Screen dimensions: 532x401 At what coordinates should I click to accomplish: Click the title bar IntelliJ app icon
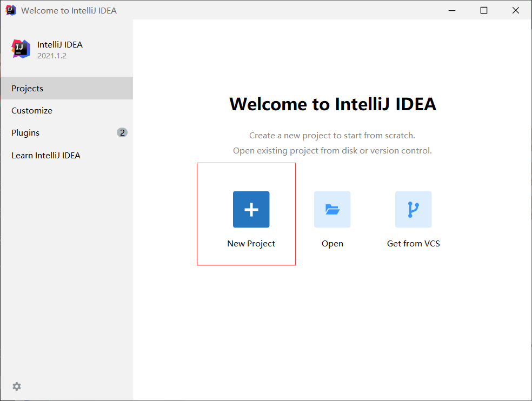coord(11,10)
